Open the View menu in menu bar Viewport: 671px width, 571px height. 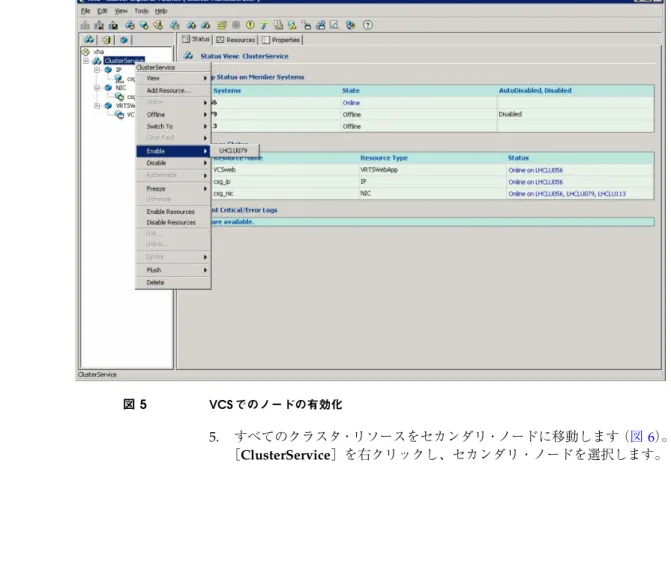(x=121, y=11)
